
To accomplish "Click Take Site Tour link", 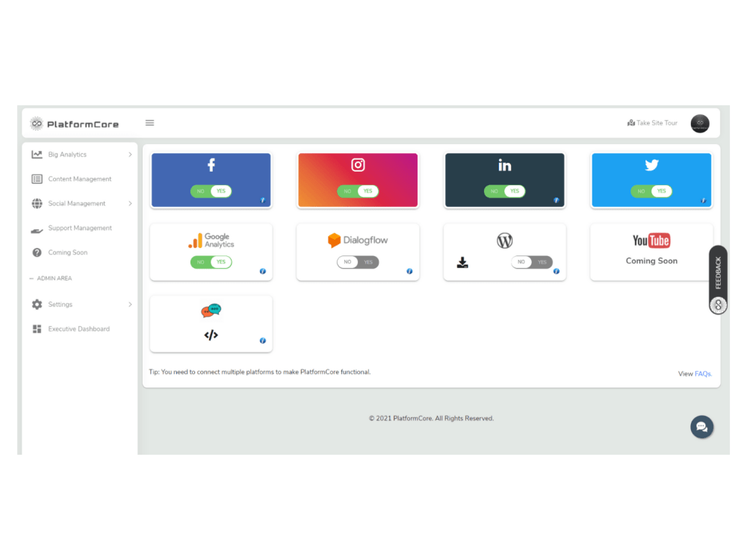I will [652, 123].
